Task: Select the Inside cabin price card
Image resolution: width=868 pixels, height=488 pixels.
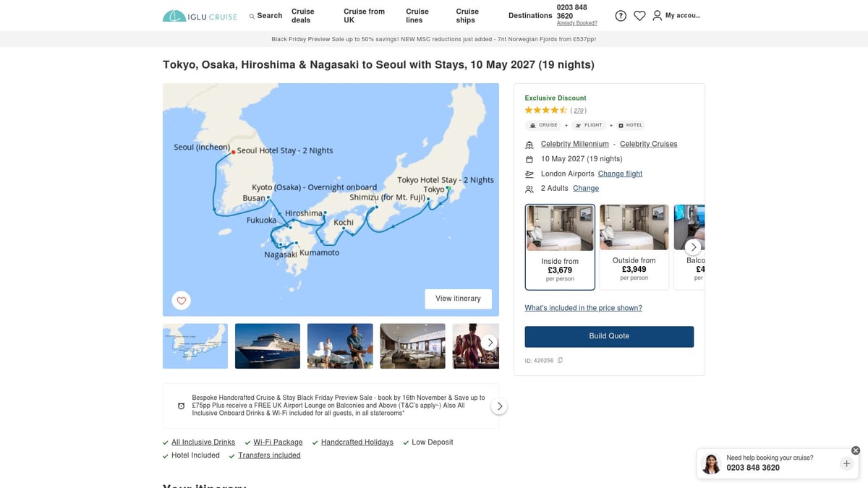Action: pyautogui.click(x=560, y=246)
